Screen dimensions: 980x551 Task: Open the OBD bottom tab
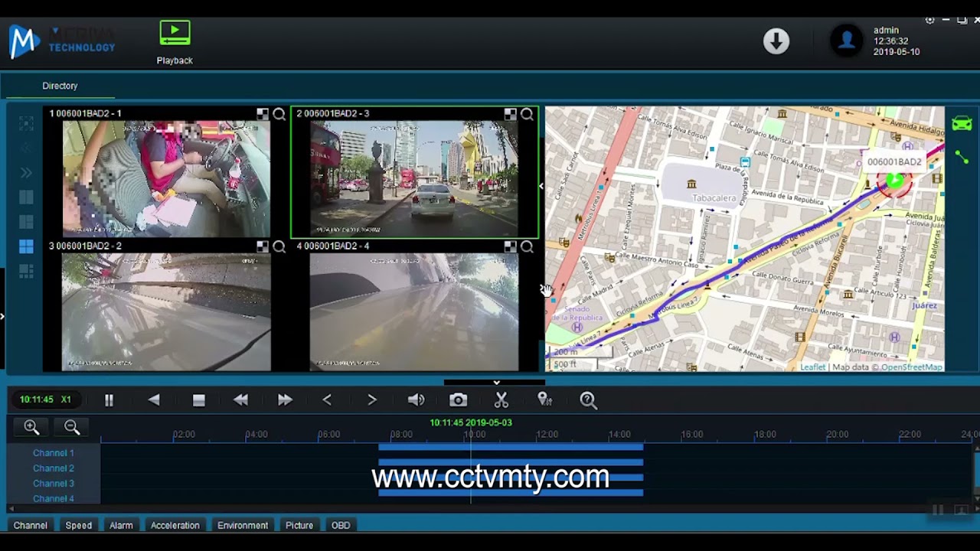[x=341, y=526]
